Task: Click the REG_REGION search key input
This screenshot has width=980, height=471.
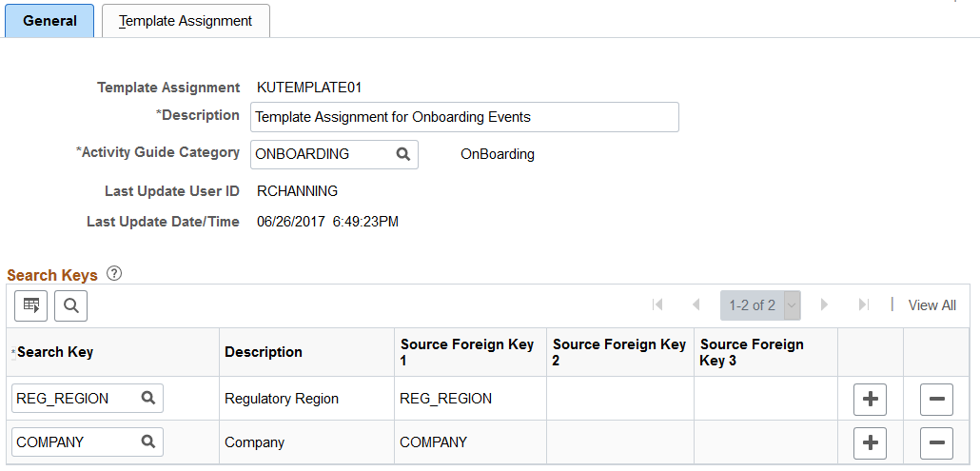Action: click(75, 399)
